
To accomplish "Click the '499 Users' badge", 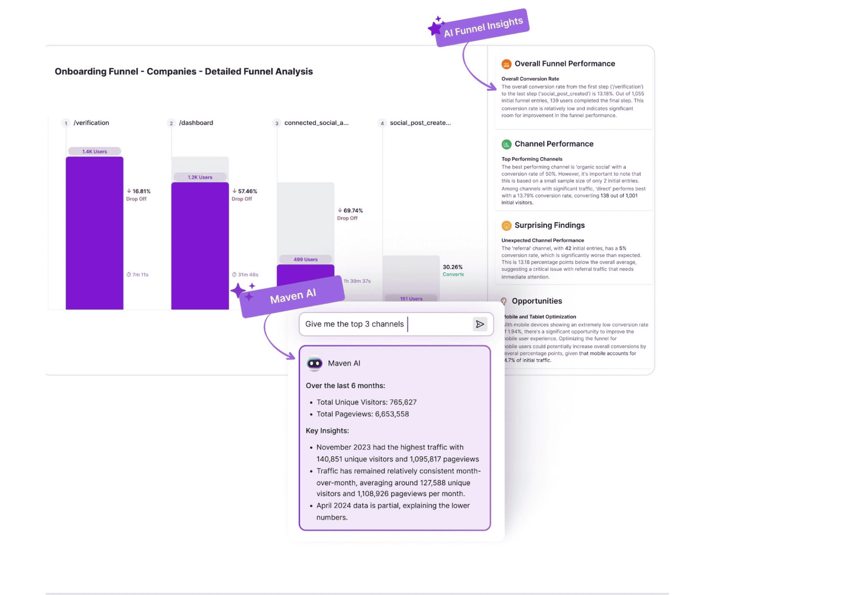I will tap(306, 259).
